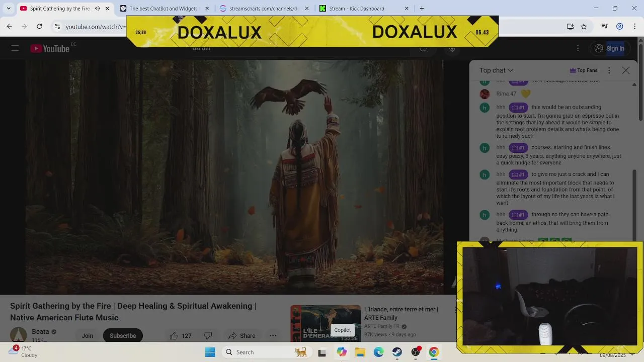Open the Chrome profile icon
The width and height of the screenshot is (644, 362).
pyautogui.click(x=620, y=26)
